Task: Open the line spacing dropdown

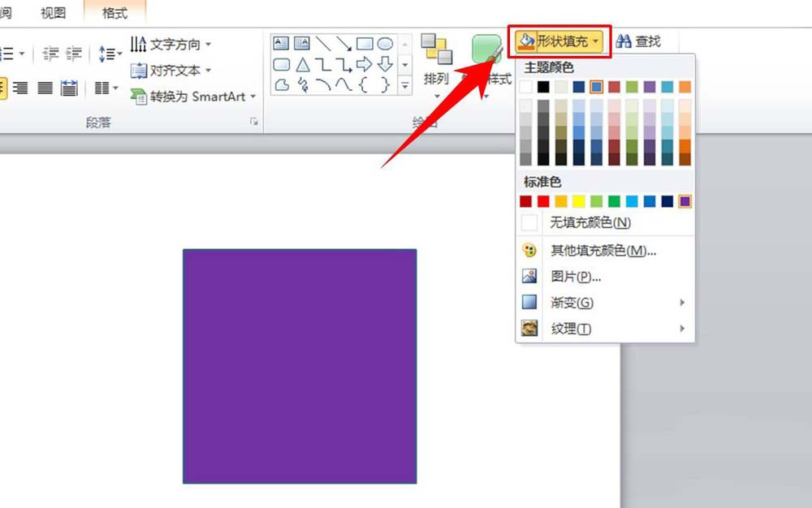Action: coord(110,54)
